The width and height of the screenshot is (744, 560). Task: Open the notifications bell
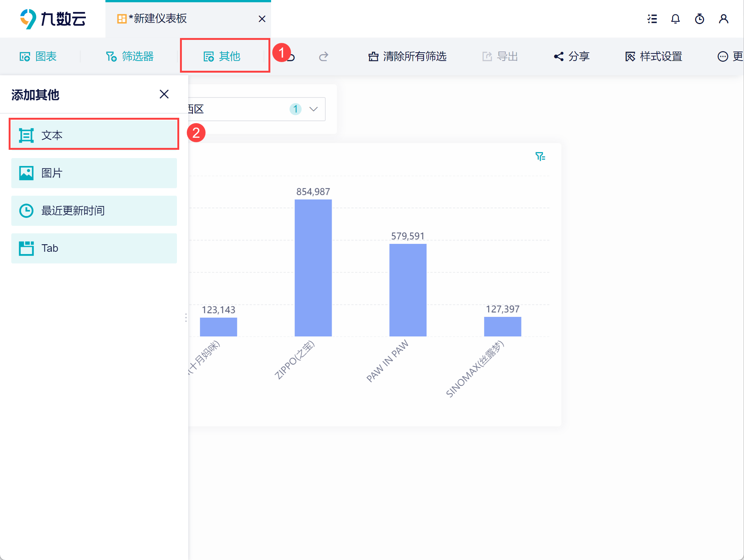click(x=675, y=19)
